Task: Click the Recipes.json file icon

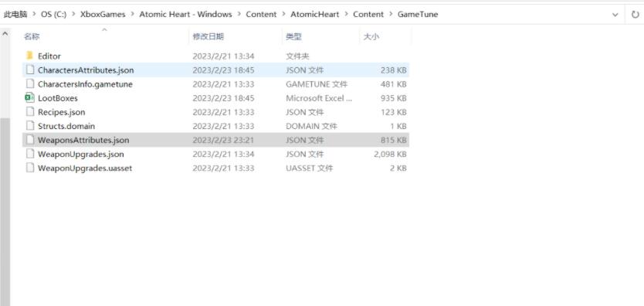Action: tap(29, 112)
